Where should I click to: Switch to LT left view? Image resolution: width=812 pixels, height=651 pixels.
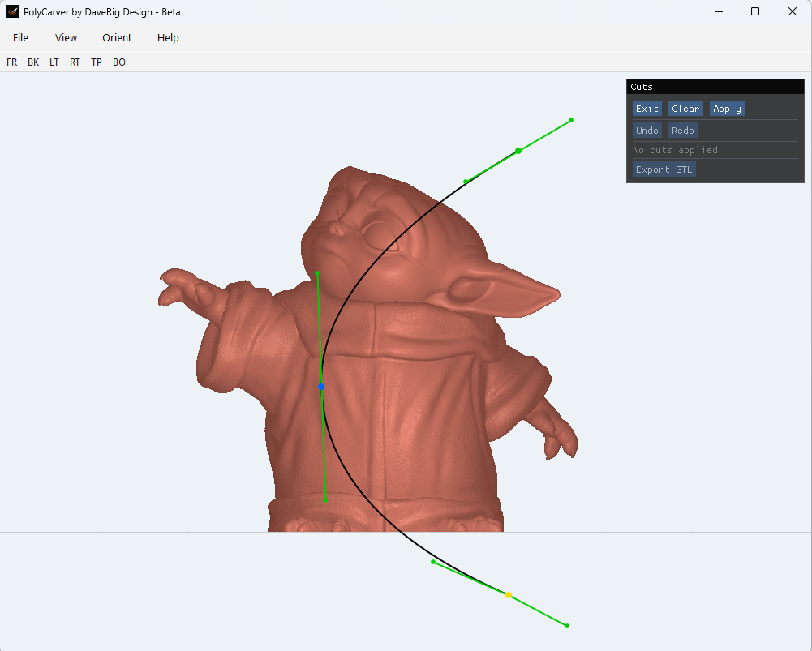pos(54,62)
